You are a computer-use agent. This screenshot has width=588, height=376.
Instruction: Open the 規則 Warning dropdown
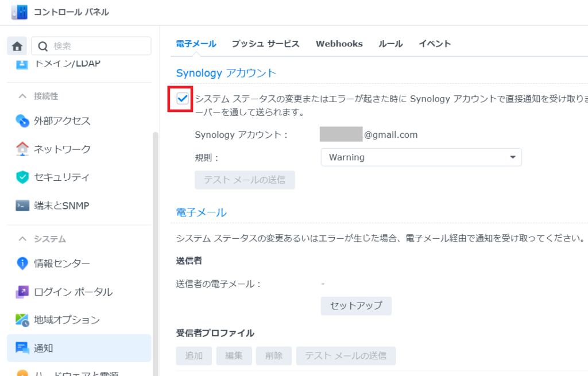420,157
